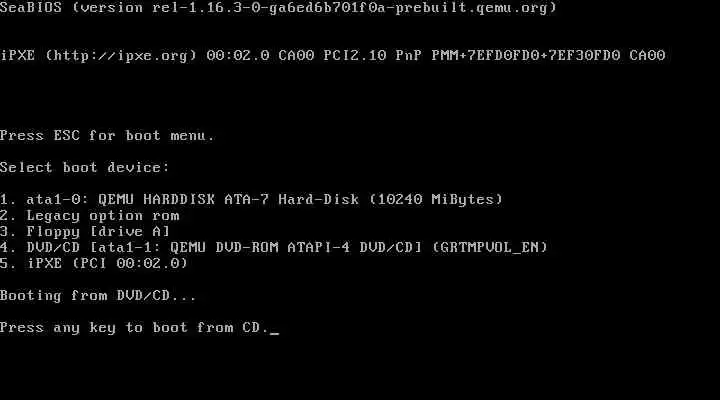Click the 'Press any key to boot from CD' prompt
The image size is (720, 400).
[x=134, y=327]
